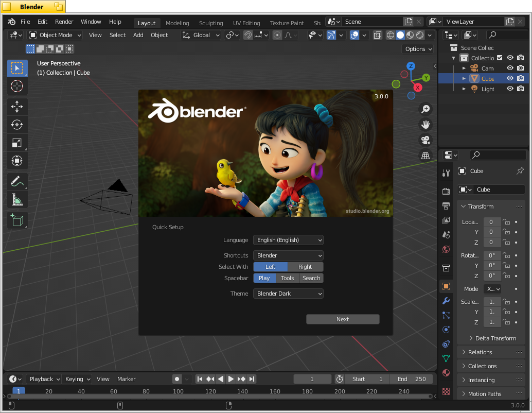Viewport: 532px width, 413px height.
Task: Set Select With to Right
Action: [x=305, y=267]
